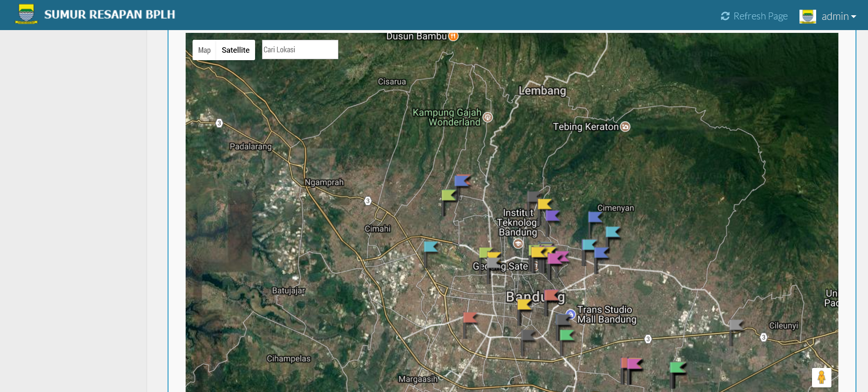This screenshot has width=868, height=392.
Task: Focus the Cari Lokasi search field
Action: [300, 50]
